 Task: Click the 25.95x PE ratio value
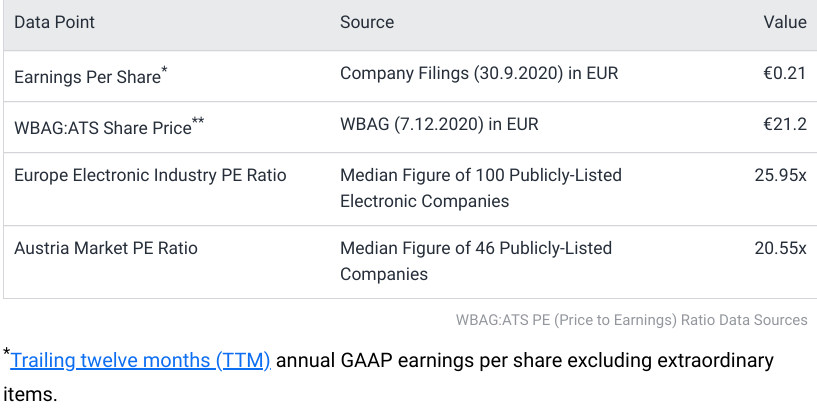click(x=780, y=176)
